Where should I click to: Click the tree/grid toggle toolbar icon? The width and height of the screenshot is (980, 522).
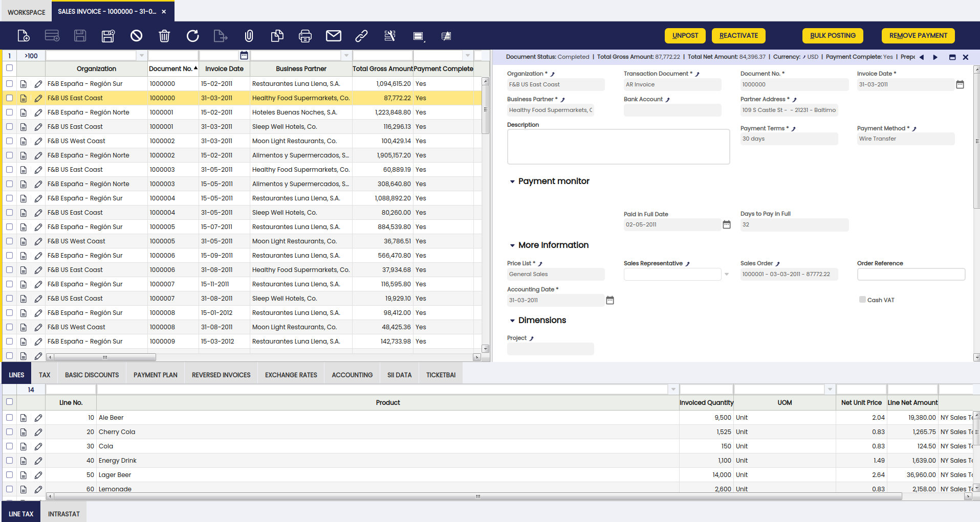(x=446, y=36)
